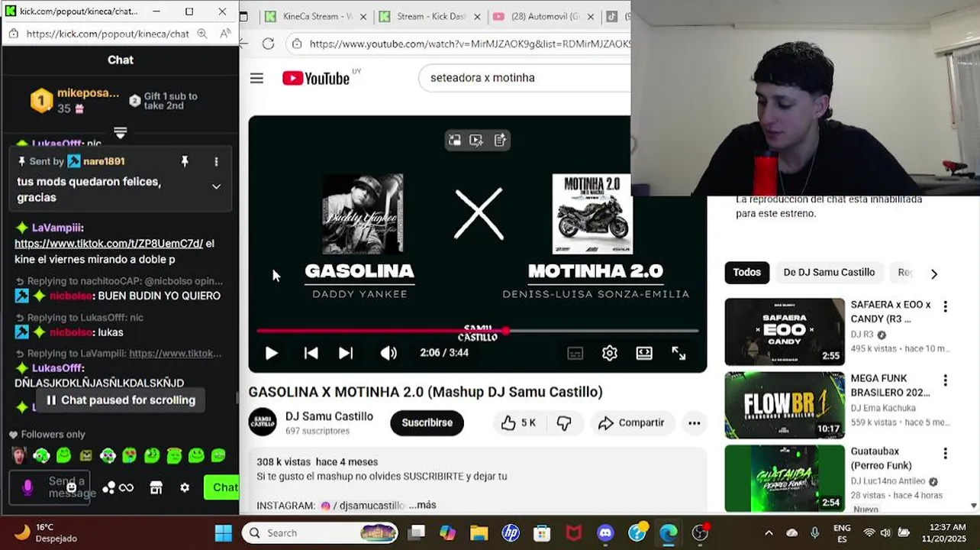This screenshot has width=980, height=550.
Task: Click Windows taskbar Search box
Action: pyautogui.click(x=320, y=532)
